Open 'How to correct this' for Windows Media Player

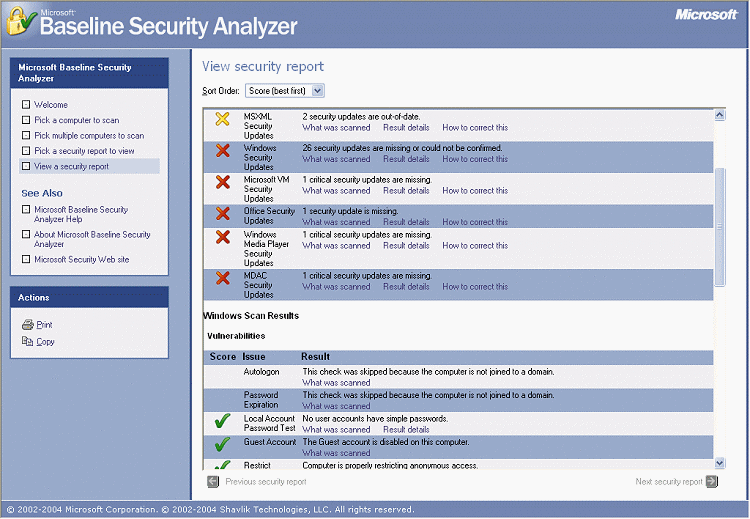tap(475, 246)
